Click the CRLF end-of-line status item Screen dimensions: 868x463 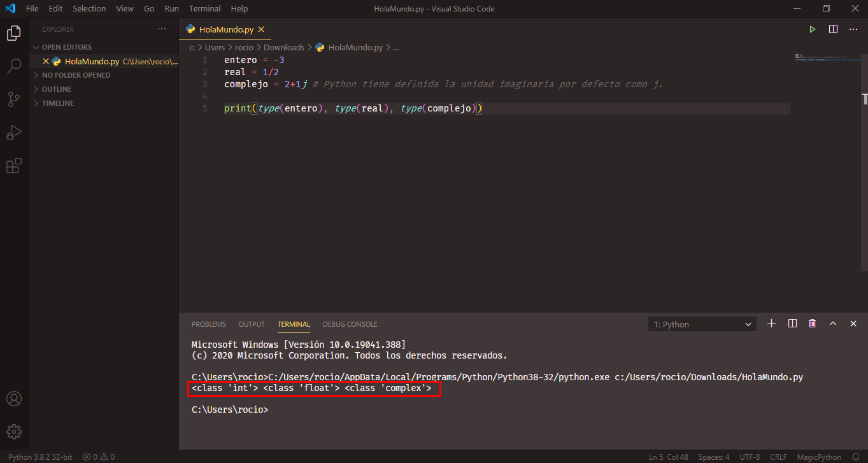(x=778, y=457)
